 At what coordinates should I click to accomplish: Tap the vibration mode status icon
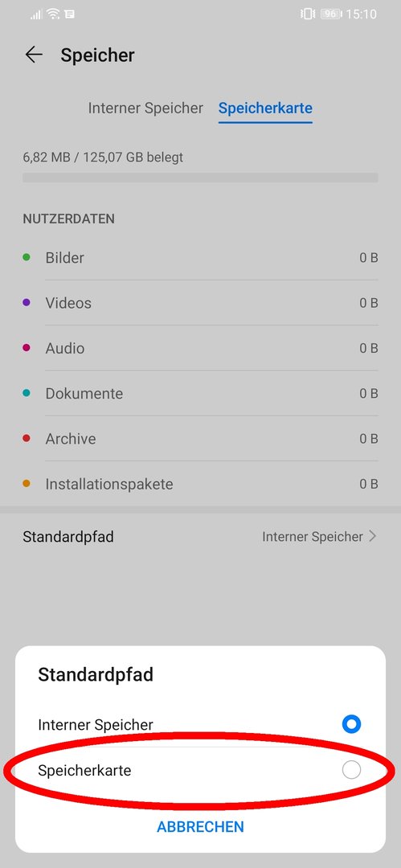pyautogui.click(x=308, y=14)
